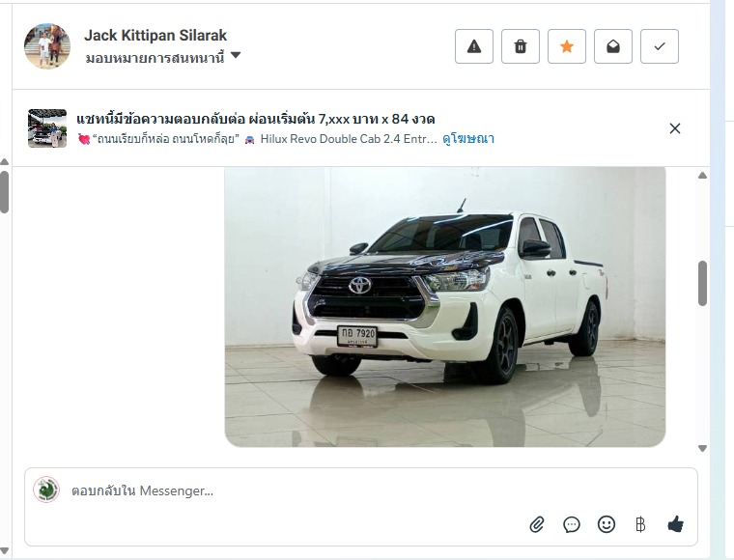Image resolution: width=734 pixels, height=560 pixels.
Task: Send a thumbs-up like
Action: point(675,524)
